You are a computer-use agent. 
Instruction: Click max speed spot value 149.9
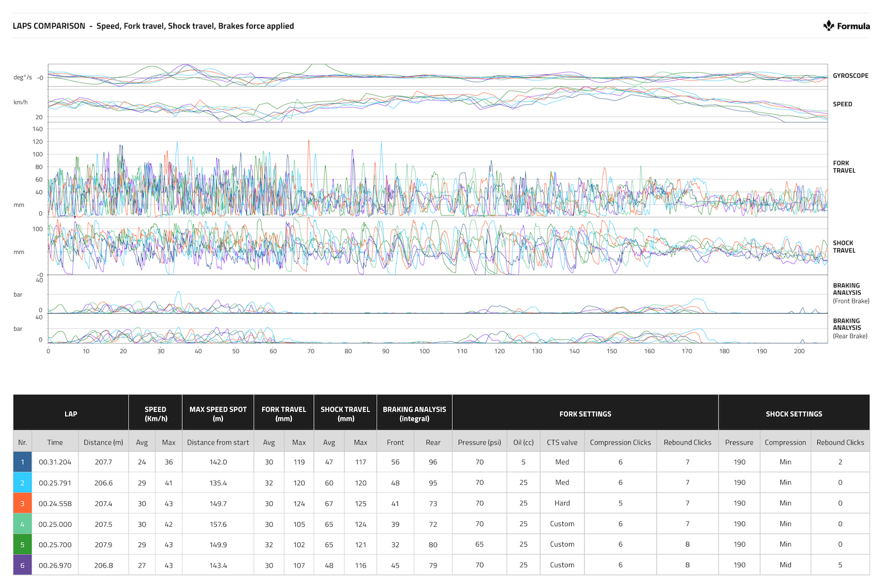pyautogui.click(x=218, y=544)
